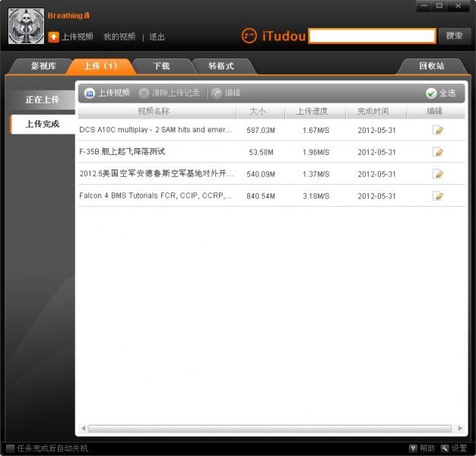
Task: Click the orange upload icon beside the avatar
Action: pos(54,36)
